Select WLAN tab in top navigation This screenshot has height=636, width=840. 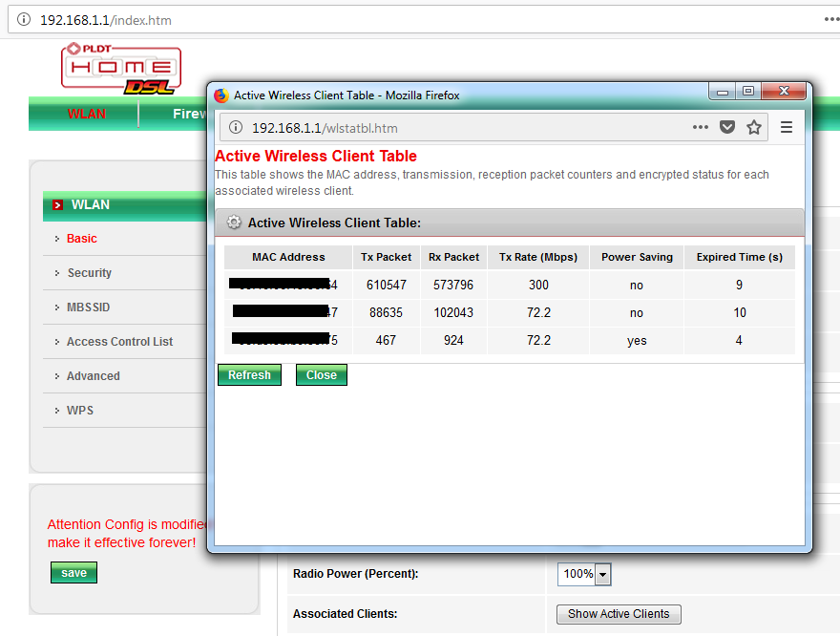86,114
